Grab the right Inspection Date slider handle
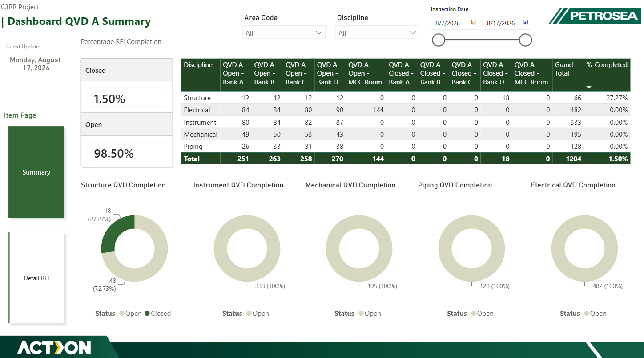644x358 pixels. (526, 40)
